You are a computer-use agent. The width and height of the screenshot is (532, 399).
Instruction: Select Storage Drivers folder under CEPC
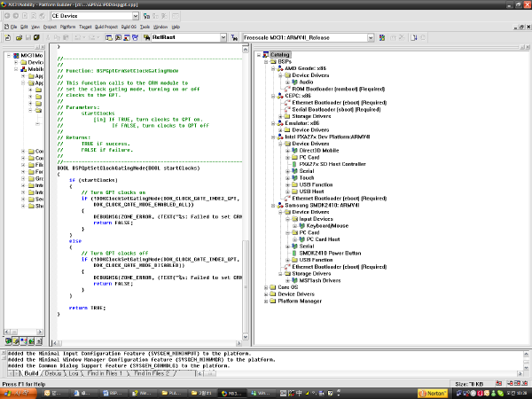coord(311,116)
